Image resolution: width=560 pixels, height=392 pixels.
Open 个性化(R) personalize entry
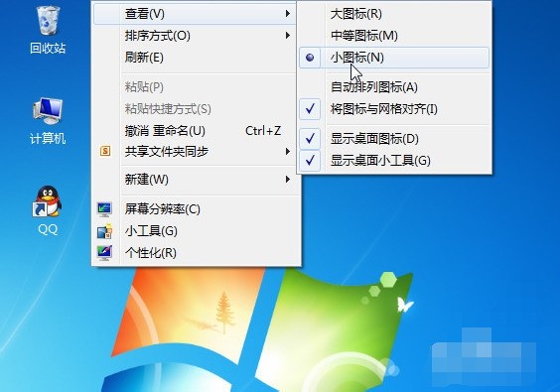(x=195, y=253)
